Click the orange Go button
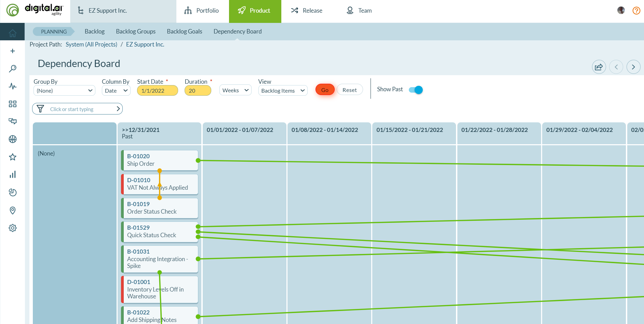This screenshot has height=324, width=644. [x=325, y=90]
